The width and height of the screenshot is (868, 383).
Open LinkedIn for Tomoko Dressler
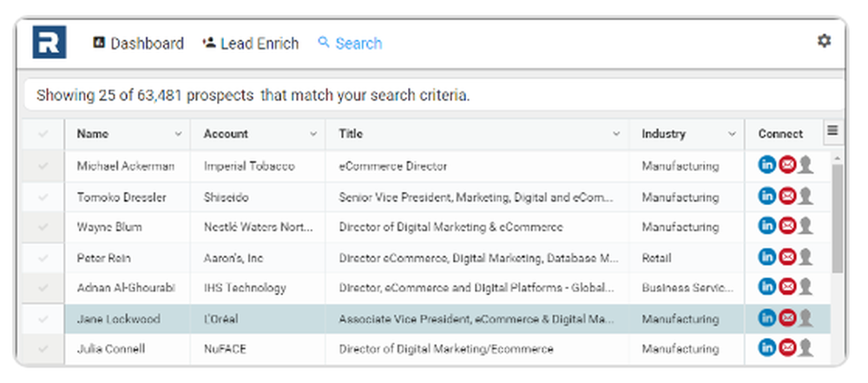766,196
